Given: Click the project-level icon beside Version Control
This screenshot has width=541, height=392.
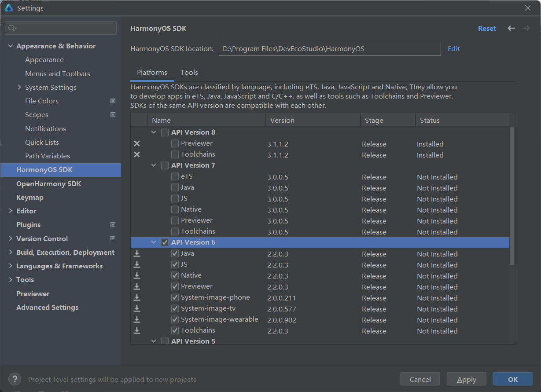Looking at the screenshot, I should (113, 238).
